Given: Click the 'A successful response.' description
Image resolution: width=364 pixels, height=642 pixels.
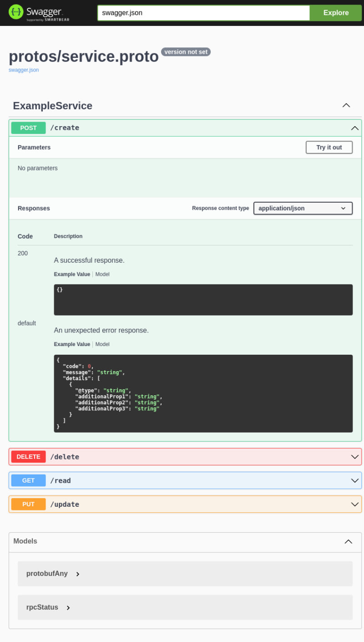Looking at the screenshot, I should tap(89, 260).
